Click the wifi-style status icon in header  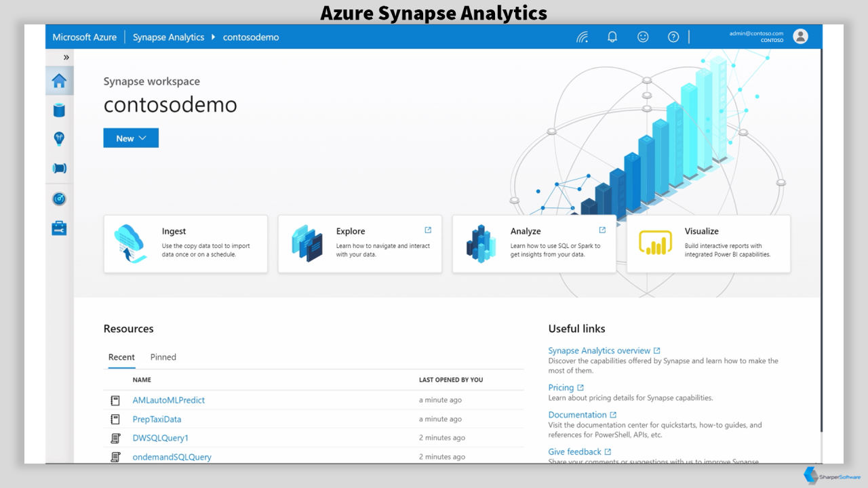pyautogui.click(x=582, y=37)
